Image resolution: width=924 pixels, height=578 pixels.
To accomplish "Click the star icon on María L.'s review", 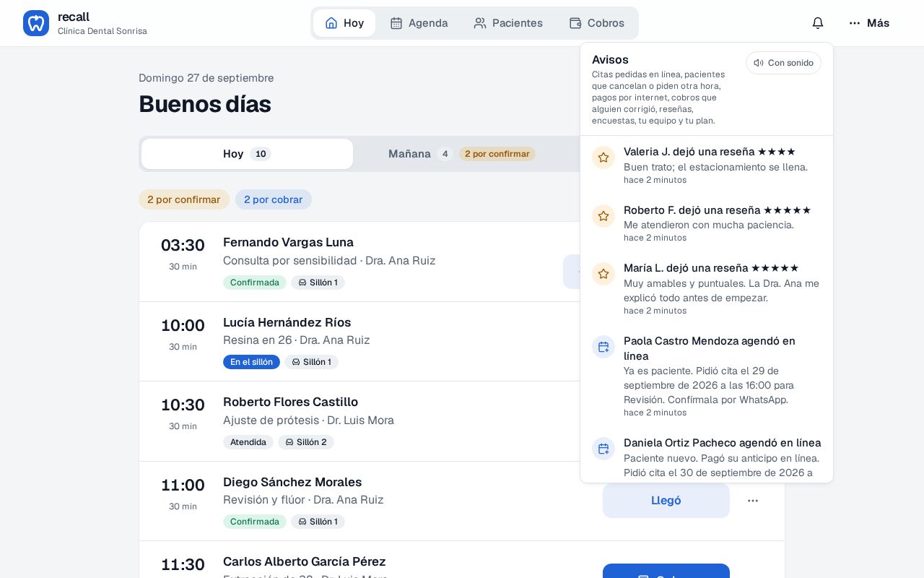I will (603, 274).
